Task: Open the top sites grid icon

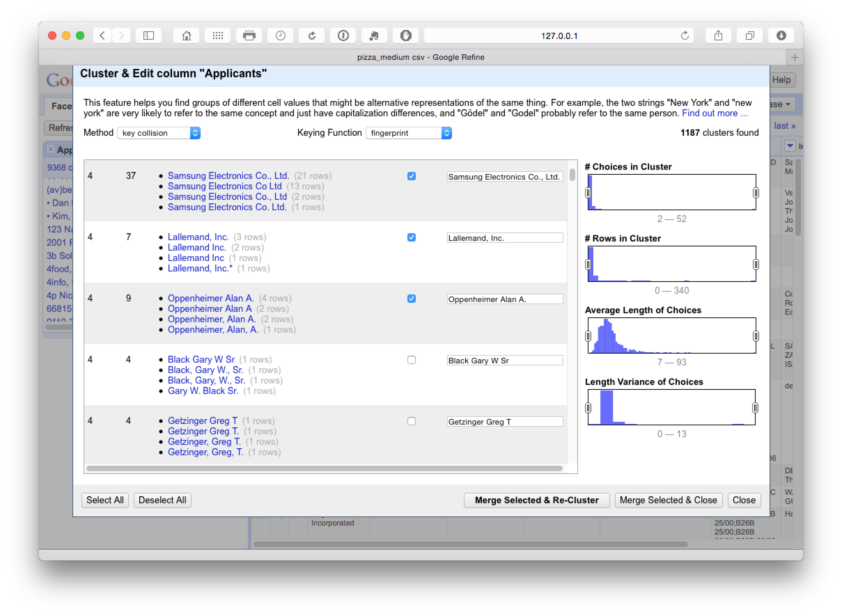Action: pyautogui.click(x=218, y=36)
